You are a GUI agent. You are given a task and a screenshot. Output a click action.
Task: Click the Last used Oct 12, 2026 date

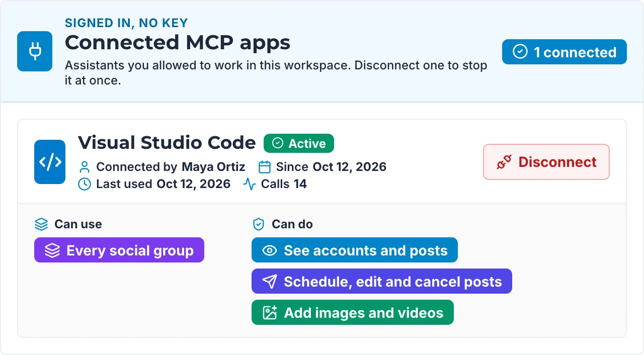point(193,184)
